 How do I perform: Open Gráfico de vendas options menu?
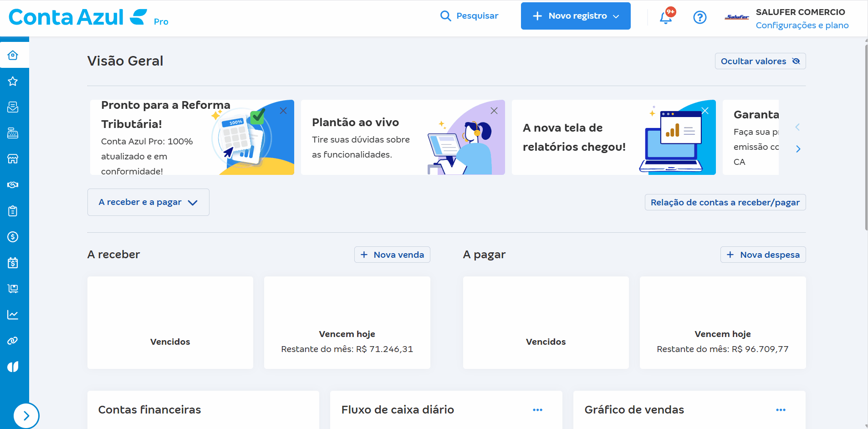click(781, 410)
